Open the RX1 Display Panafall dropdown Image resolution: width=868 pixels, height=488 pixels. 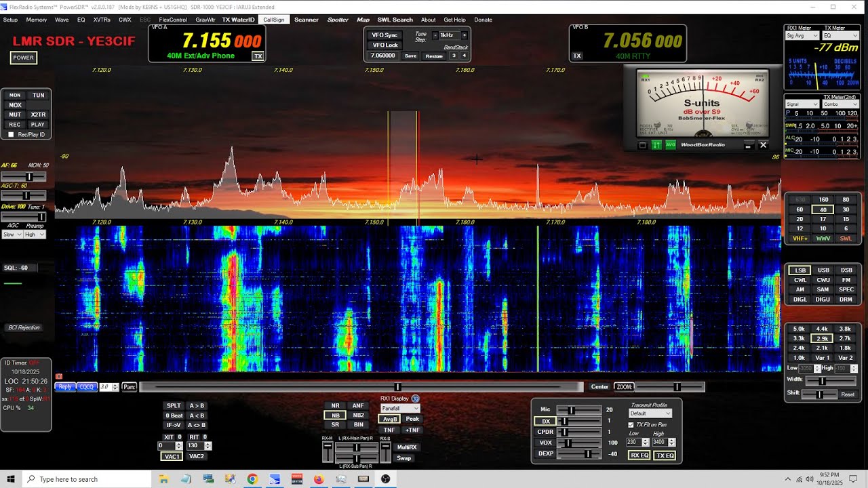tap(399, 409)
